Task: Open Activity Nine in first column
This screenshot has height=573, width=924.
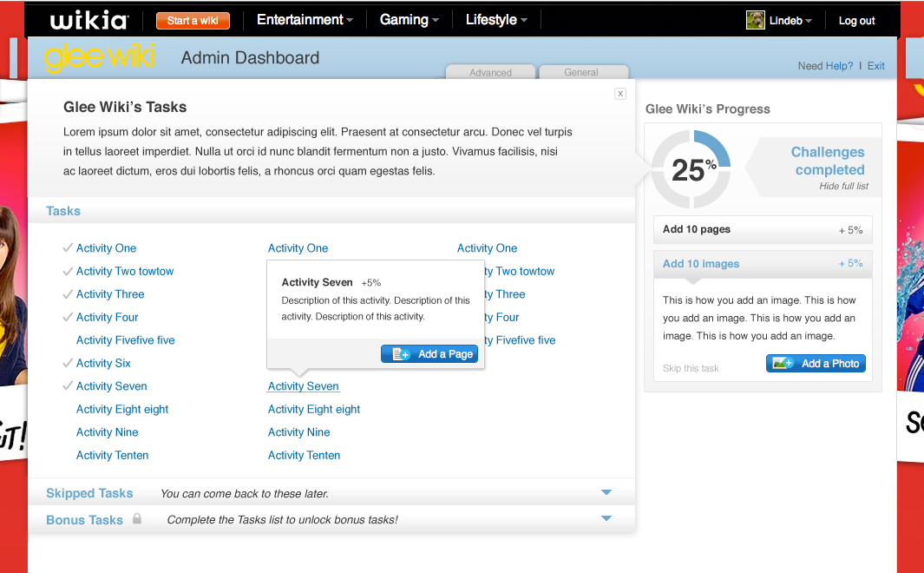Action: click(x=108, y=432)
